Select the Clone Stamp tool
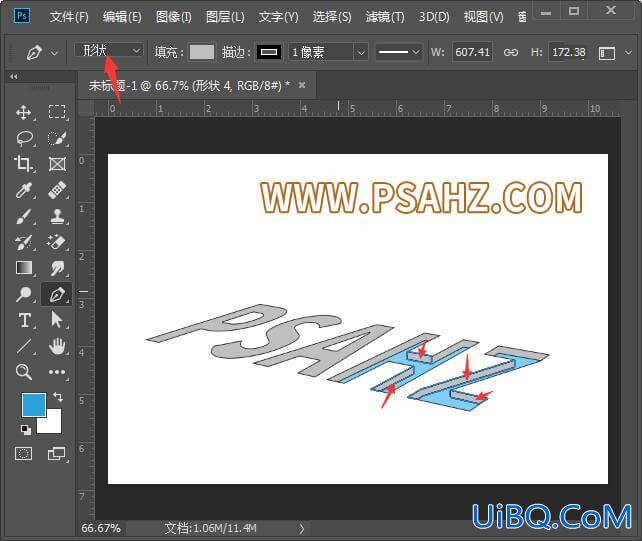This screenshot has width=642, height=541. tap(57, 216)
